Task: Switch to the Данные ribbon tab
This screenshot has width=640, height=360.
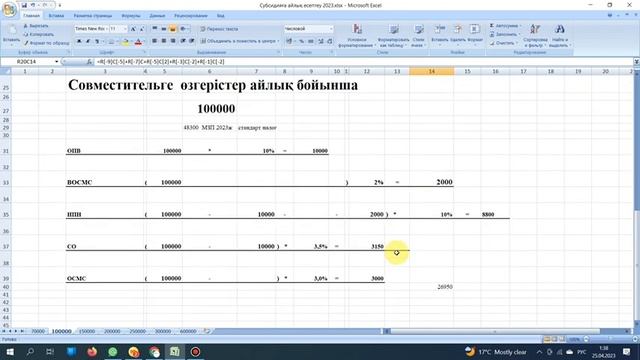Action: click(157, 16)
